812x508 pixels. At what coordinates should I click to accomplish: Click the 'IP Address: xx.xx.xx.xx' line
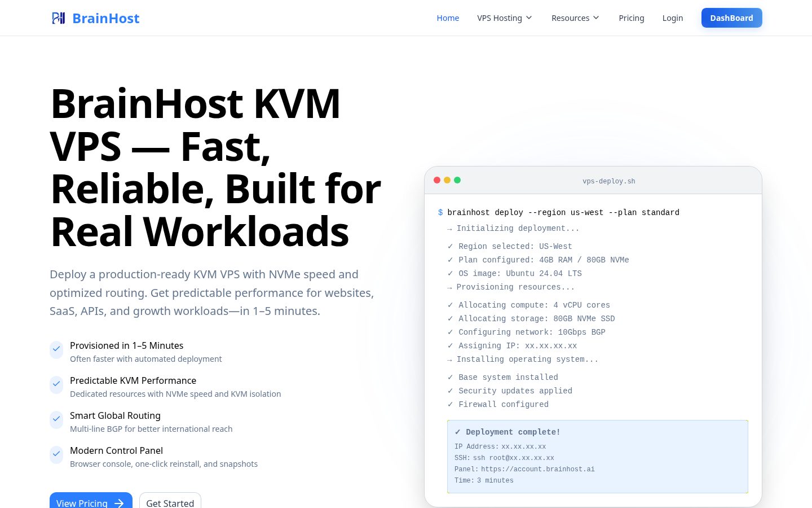click(500, 446)
